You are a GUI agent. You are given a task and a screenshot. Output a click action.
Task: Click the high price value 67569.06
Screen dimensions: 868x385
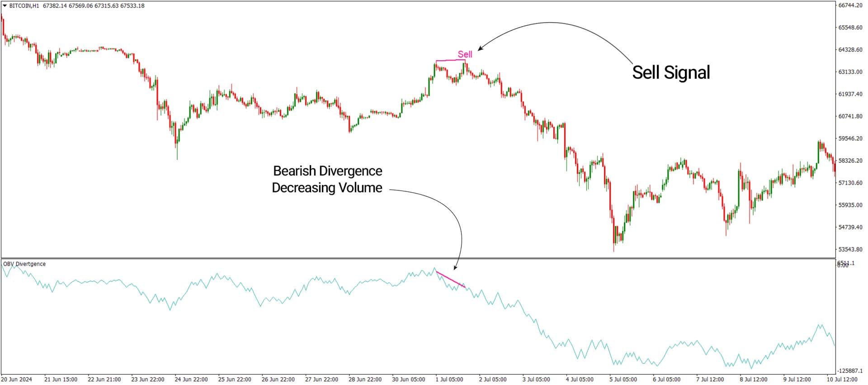pyautogui.click(x=80, y=6)
